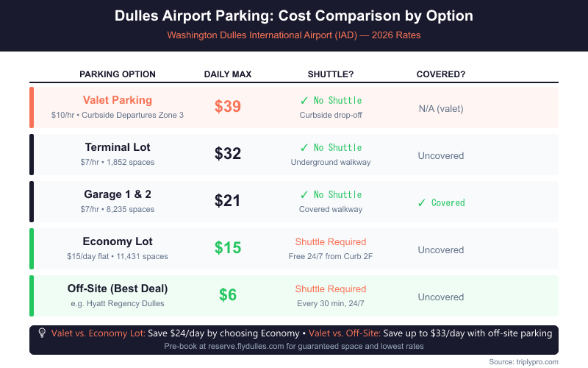Click the $6 Off-Site daily price

228,295
